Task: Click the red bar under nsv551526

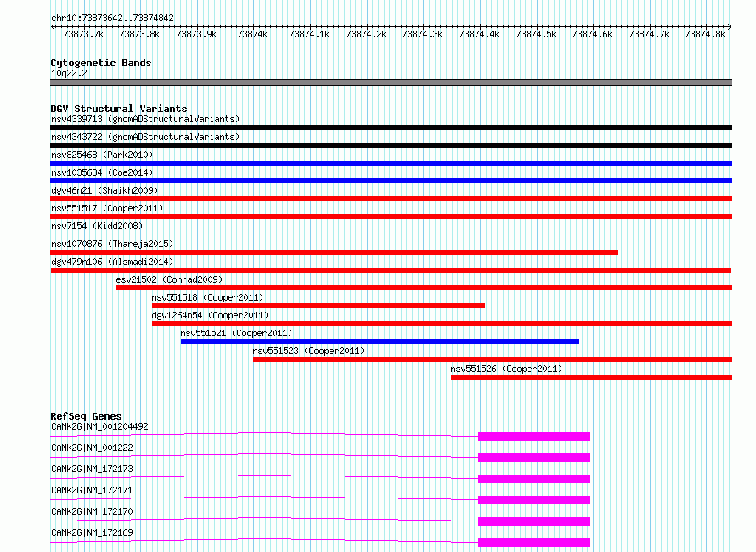Action: coord(591,377)
